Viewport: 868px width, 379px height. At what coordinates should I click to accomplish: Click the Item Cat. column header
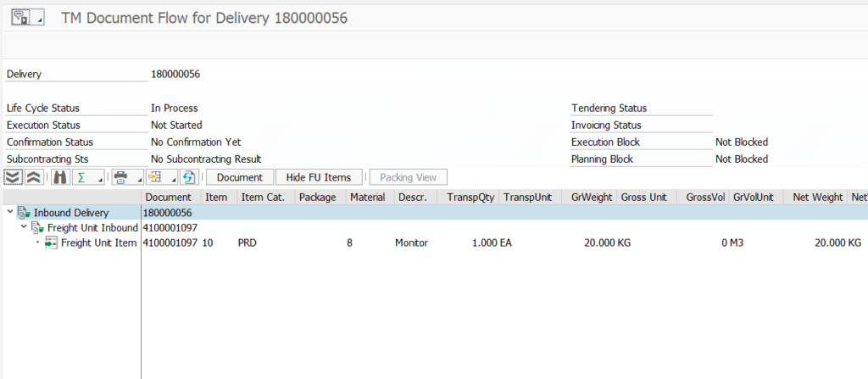[264, 197]
